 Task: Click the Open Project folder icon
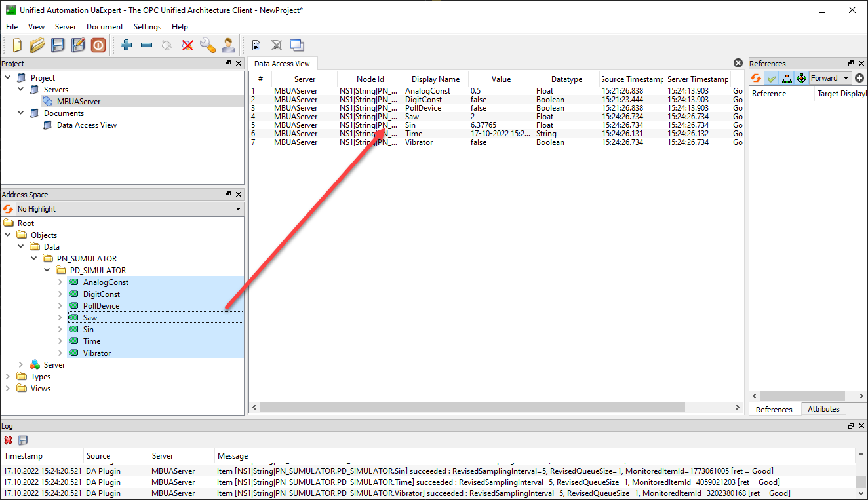pyautogui.click(x=37, y=45)
